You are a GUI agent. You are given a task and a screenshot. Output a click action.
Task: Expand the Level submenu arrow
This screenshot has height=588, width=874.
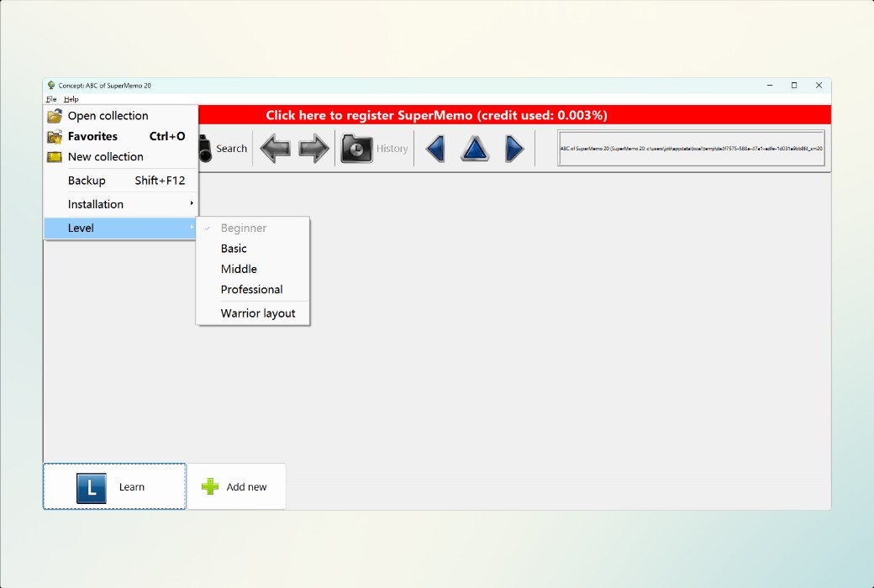coord(191,228)
